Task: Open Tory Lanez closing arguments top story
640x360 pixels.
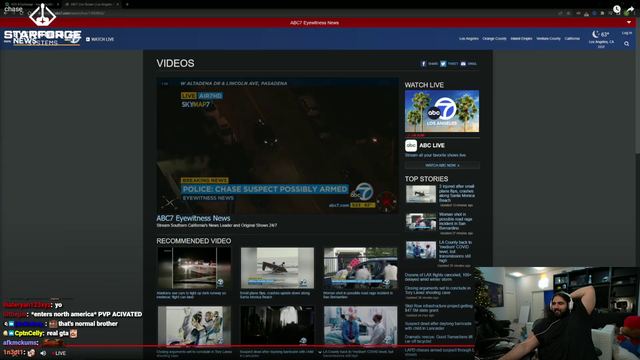Action: pyautogui.click(x=438, y=290)
